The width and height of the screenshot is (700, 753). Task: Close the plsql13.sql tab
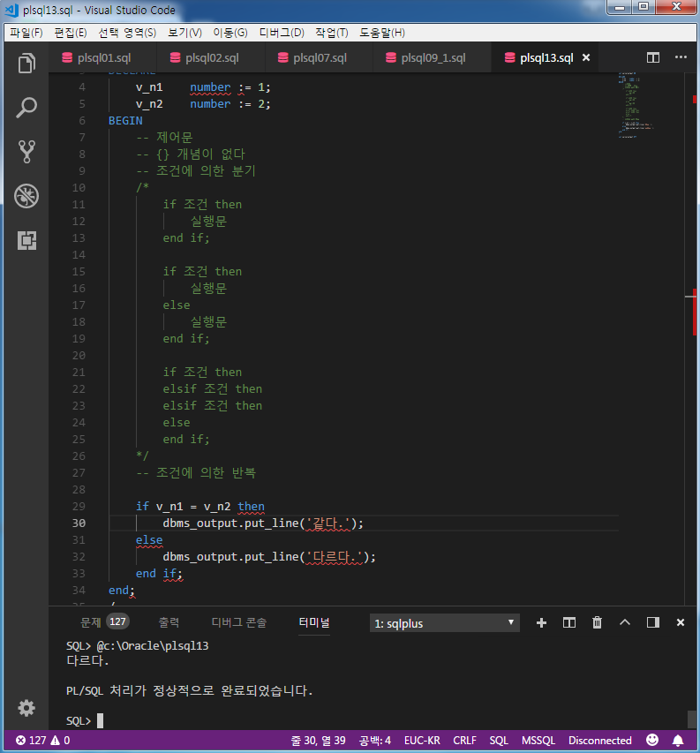(x=586, y=57)
